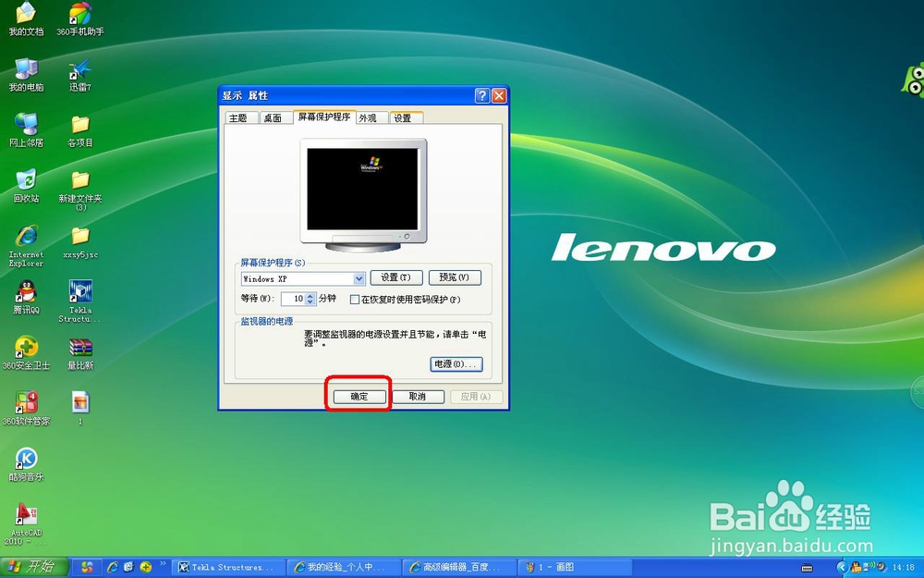This screenshot has height=578, width=924.
Task: Select the file icon named 1
Action: [80, 407]
